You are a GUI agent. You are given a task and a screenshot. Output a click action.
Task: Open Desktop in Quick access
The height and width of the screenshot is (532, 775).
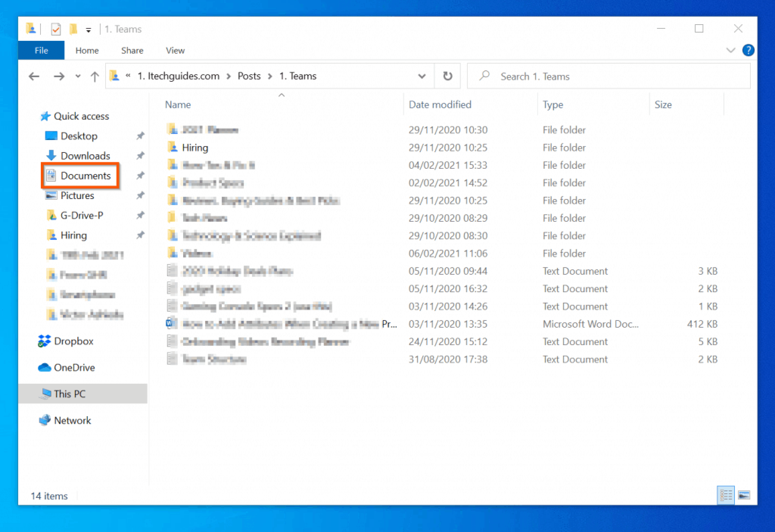pyautogui.click(x=79, y=136)
